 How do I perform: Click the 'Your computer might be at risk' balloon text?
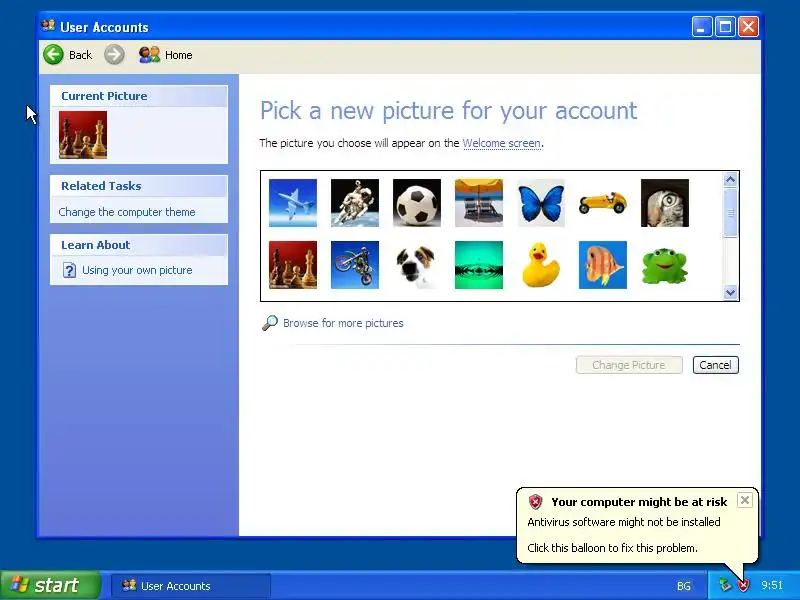click(x=639, y=502)
